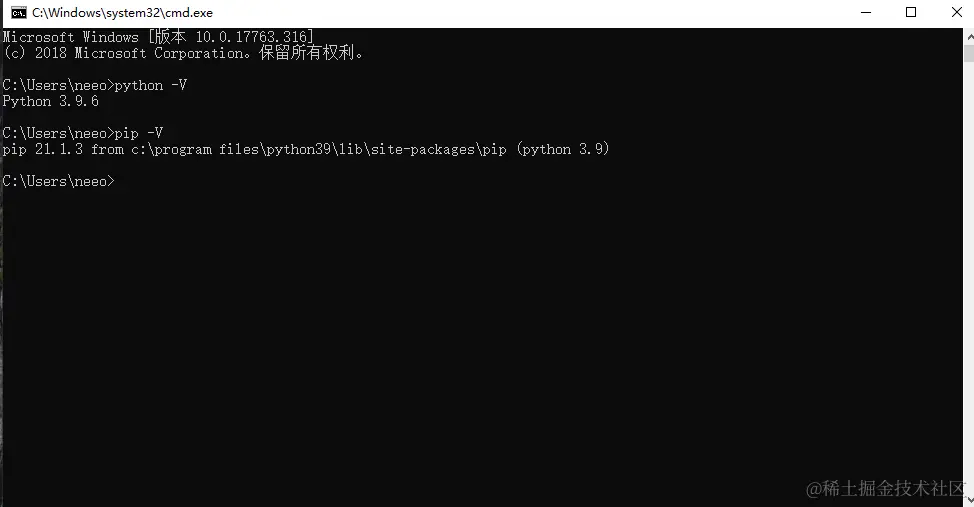Click the version number 10.0.17763.316
This screenshot has width=974, height=507.
coord(252,37)
